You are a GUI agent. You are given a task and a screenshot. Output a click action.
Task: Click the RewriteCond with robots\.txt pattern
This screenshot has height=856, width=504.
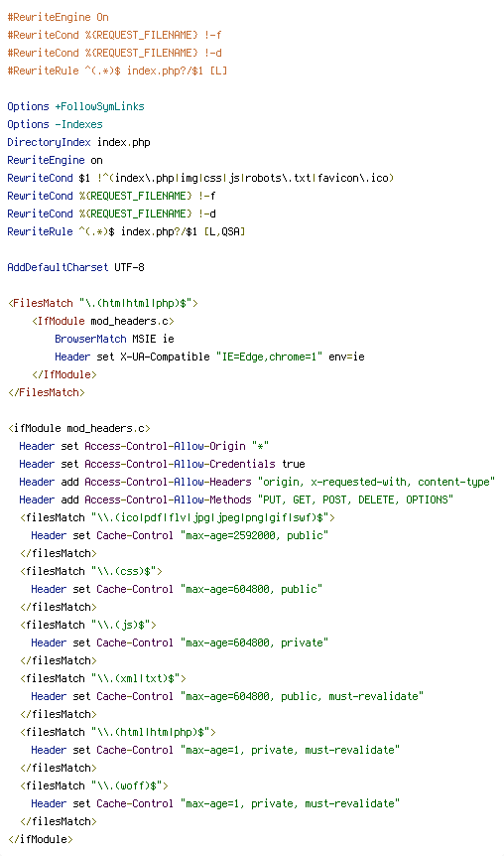[200, 179]
